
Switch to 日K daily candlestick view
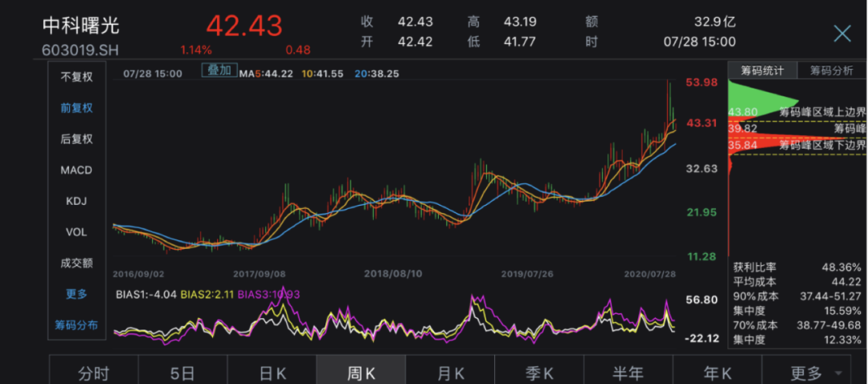coord(272,373)
